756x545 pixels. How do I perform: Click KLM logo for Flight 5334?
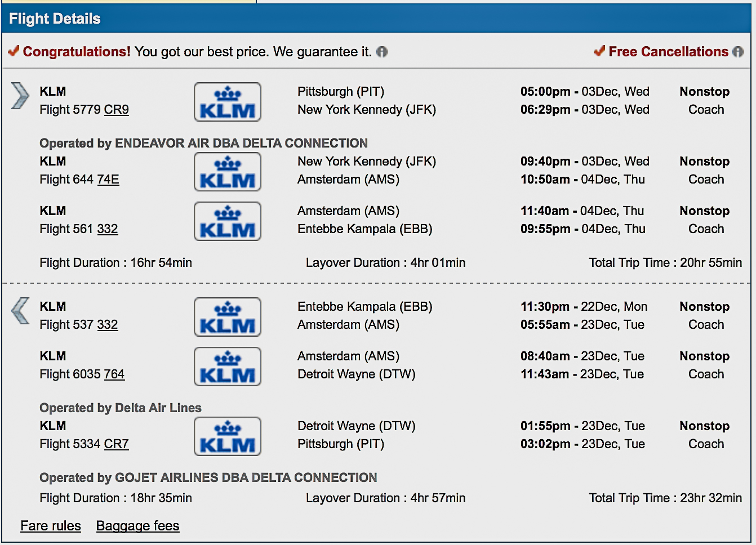(x=228, y=436)
